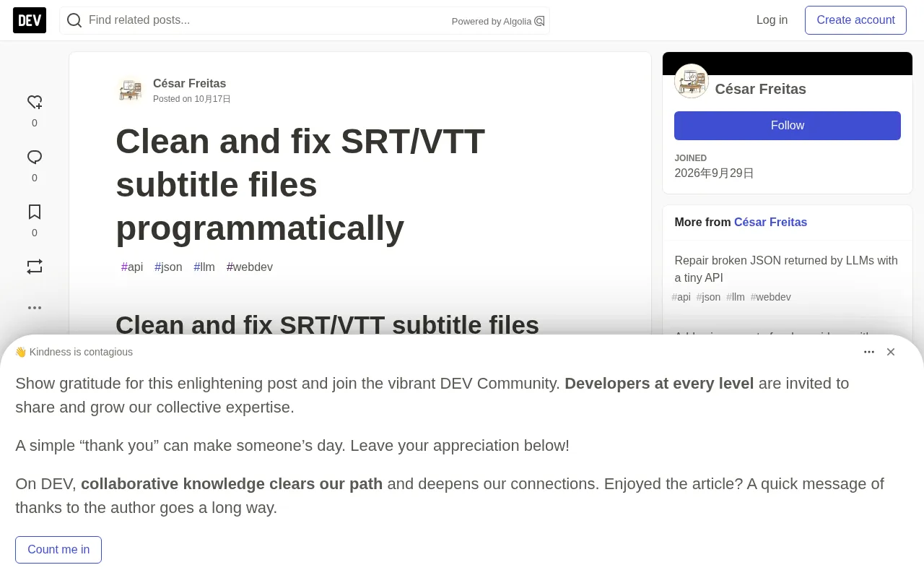
Task: Click the Powered by Algolia text
Action: tap(492, 22)
